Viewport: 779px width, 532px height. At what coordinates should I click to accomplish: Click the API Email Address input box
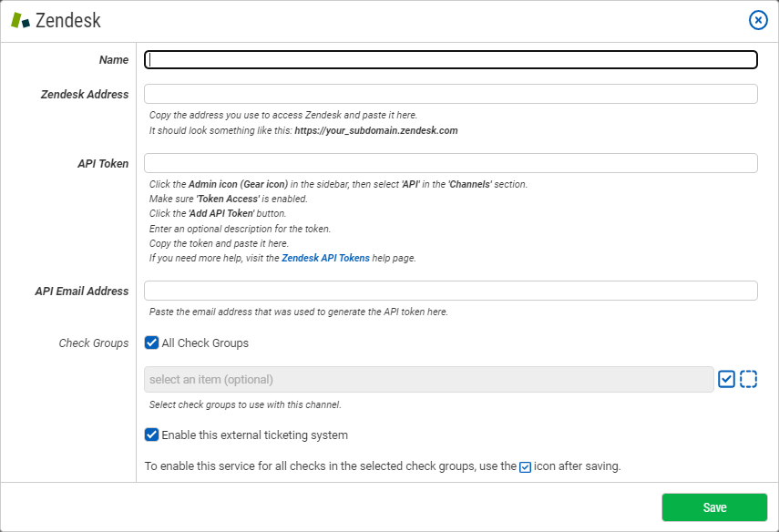[451, 291]
